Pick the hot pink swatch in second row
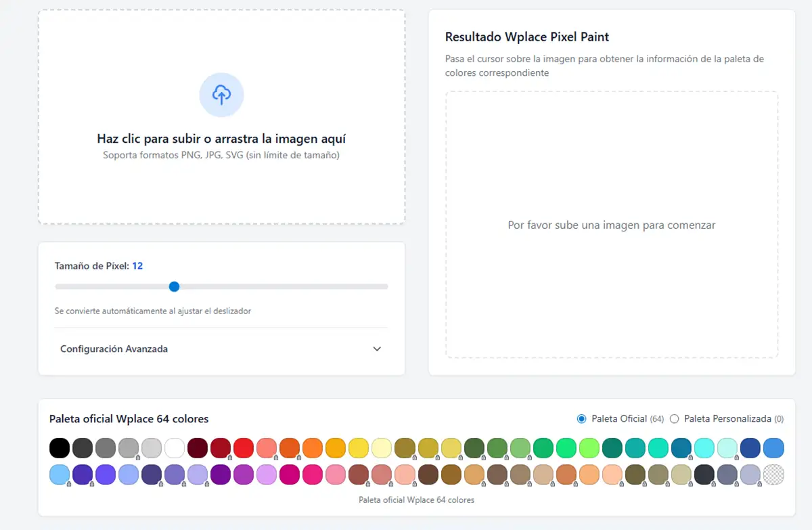812x530 pixels. [x=313, y=474]
